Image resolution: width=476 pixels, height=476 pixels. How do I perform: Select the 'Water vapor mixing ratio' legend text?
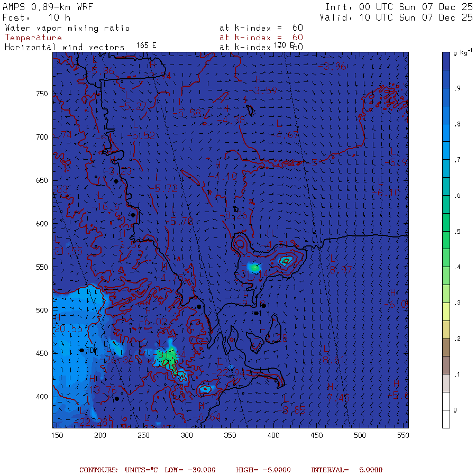tap(67, 28)
